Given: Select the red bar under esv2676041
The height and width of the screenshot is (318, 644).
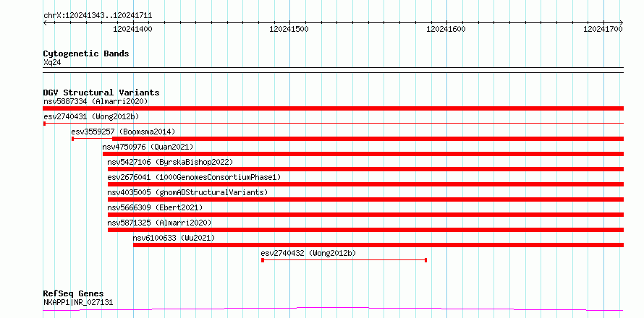Looking at the screenshot, I should 365,184.
